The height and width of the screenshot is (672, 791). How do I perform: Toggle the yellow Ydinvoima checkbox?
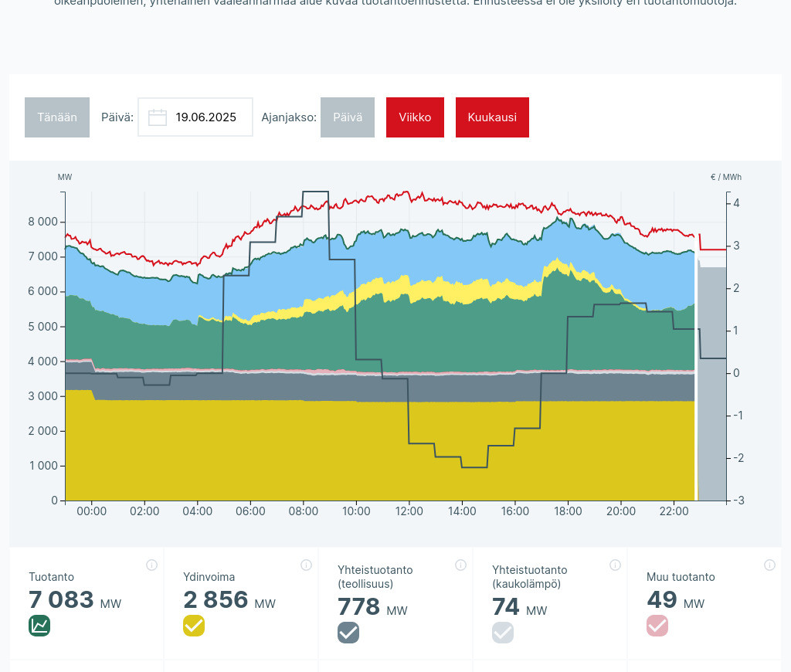pos(194,626)
